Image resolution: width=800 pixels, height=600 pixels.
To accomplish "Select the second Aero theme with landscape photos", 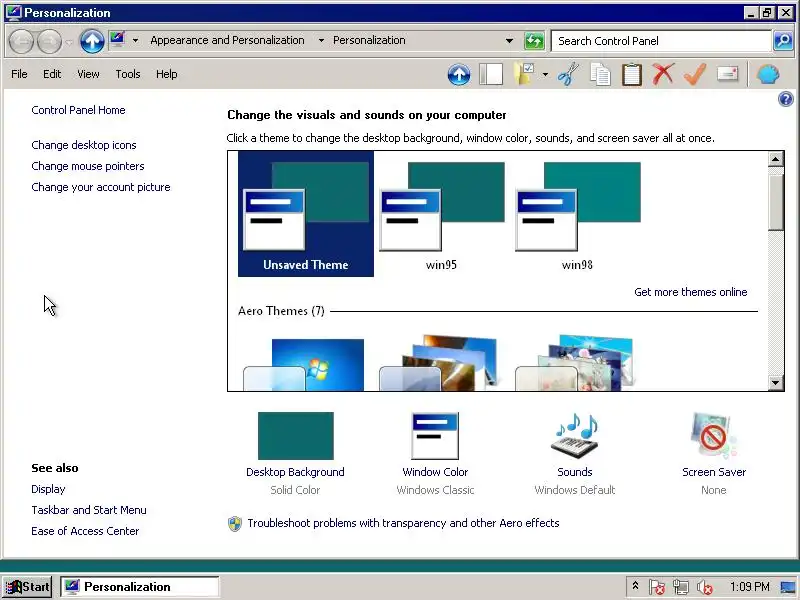I will [x=439, y=363].
